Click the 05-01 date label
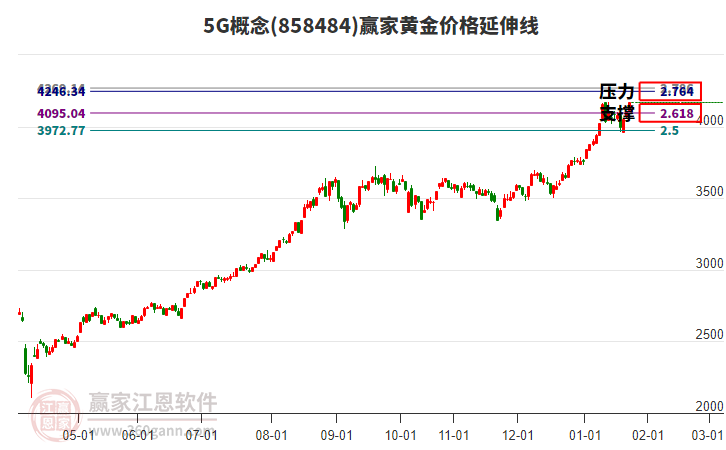 (78, 436)
